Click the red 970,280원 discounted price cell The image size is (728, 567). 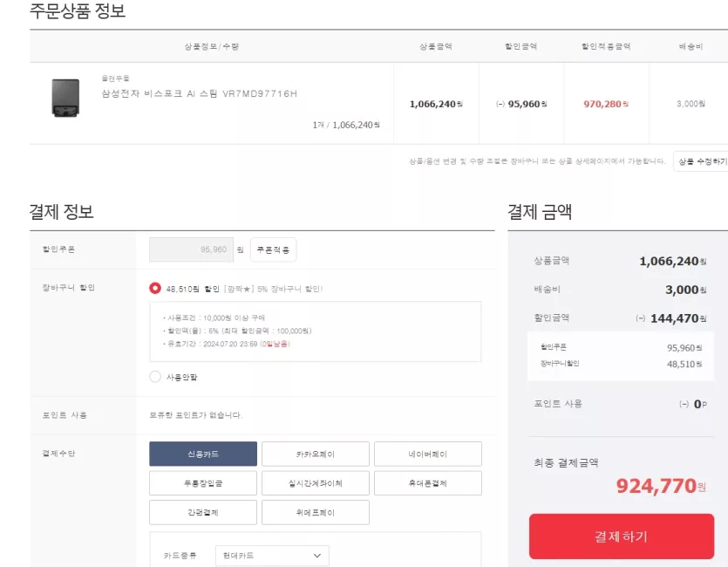click(606, 104)
